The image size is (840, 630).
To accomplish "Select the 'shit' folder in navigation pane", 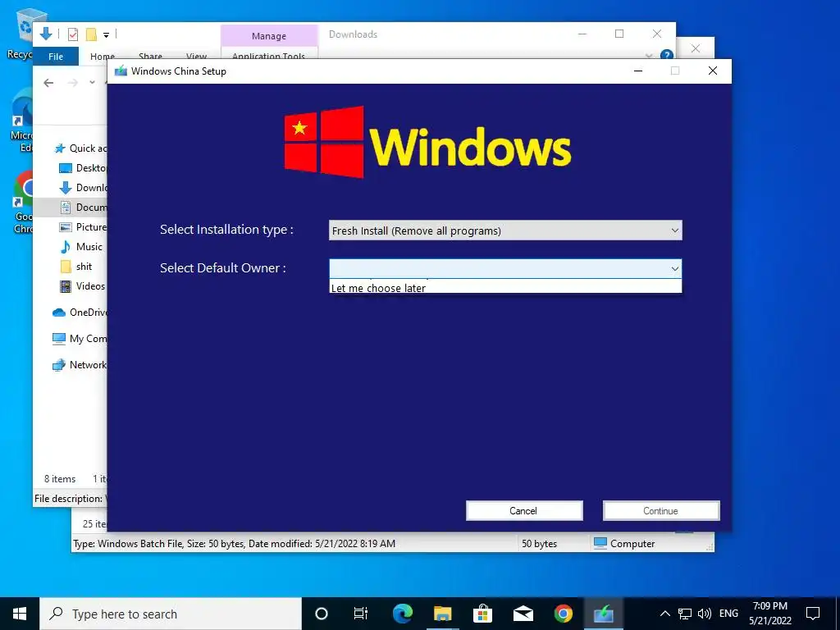I will click(x=76, y=267).
